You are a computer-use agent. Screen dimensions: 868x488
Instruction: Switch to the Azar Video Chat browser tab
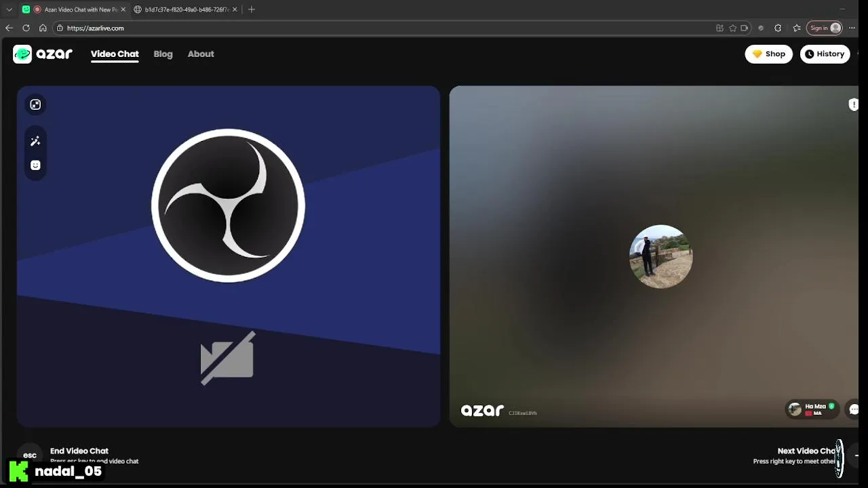pyautogui.click(x=75, y=9)
